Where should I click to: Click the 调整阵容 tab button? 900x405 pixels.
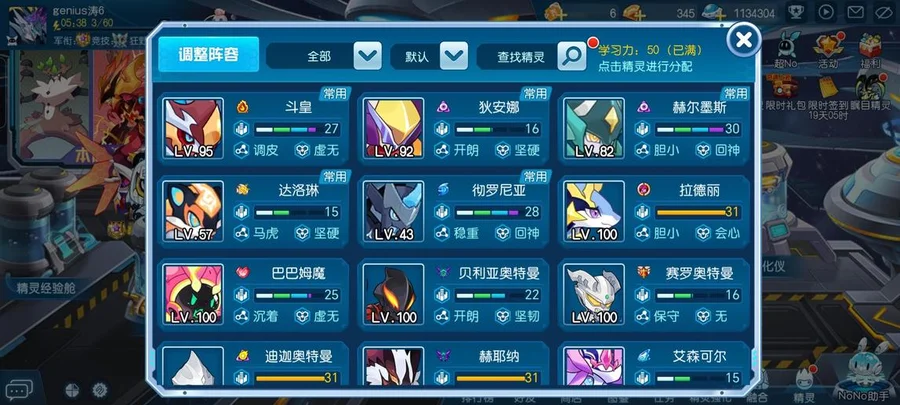(208, 54)
